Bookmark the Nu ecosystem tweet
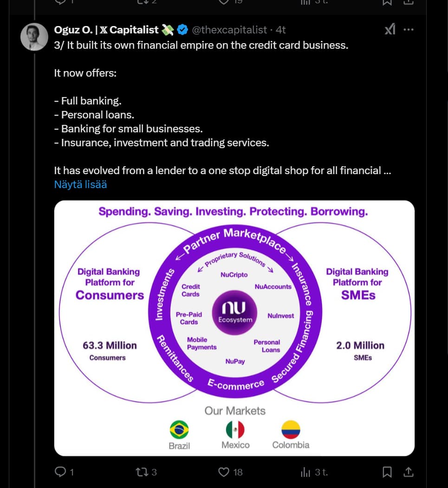Screen dimensions: 448x488 point(387,472)
